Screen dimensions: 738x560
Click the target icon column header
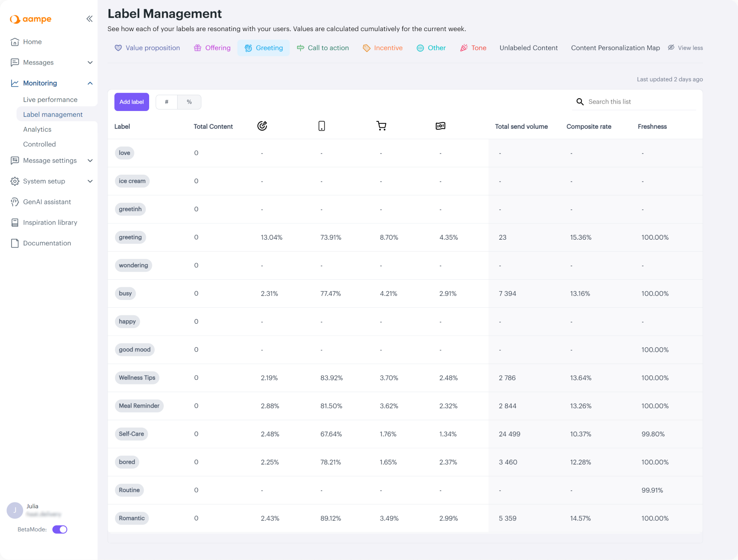point(262,126)
